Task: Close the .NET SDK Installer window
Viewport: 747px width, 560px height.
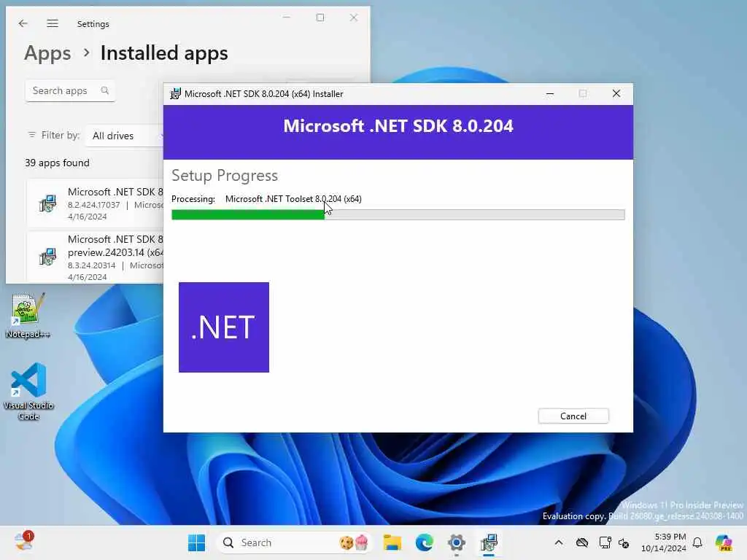Action: pos(616,94)
